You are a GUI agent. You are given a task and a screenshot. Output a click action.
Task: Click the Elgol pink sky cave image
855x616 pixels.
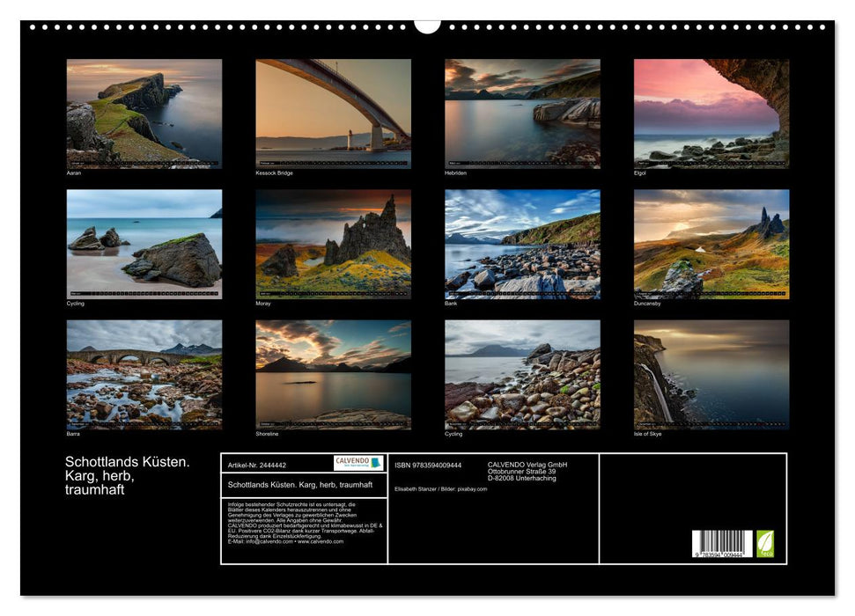click(x=711, y=114)
